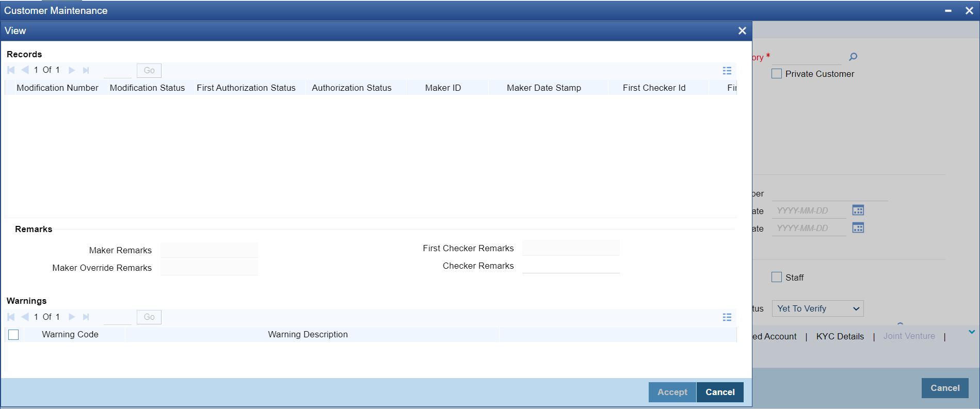Screen dimensions: 980x409
Task: Click the lower YYYY-MM-DD date field
Action: [x=809, y=228]
